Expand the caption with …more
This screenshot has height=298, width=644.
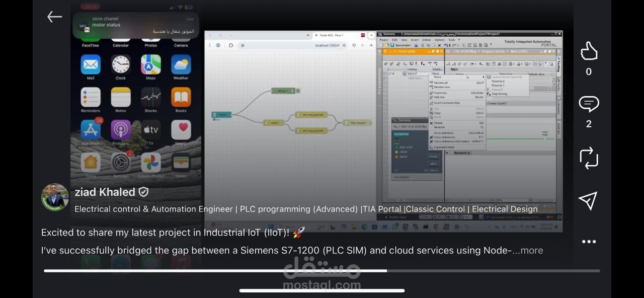528,250
